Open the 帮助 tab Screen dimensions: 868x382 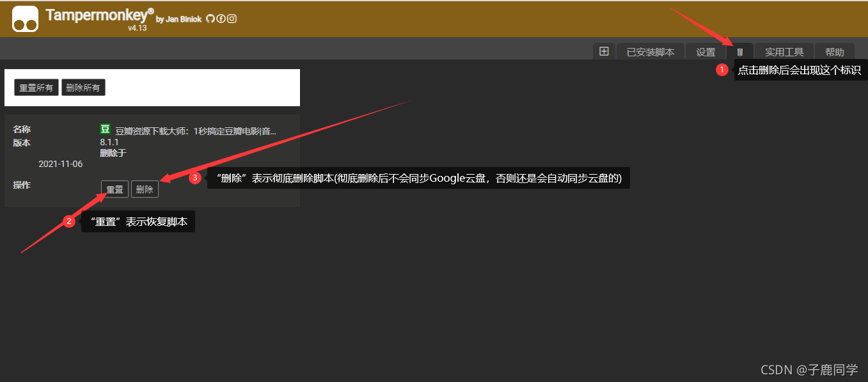click(835, 52)
